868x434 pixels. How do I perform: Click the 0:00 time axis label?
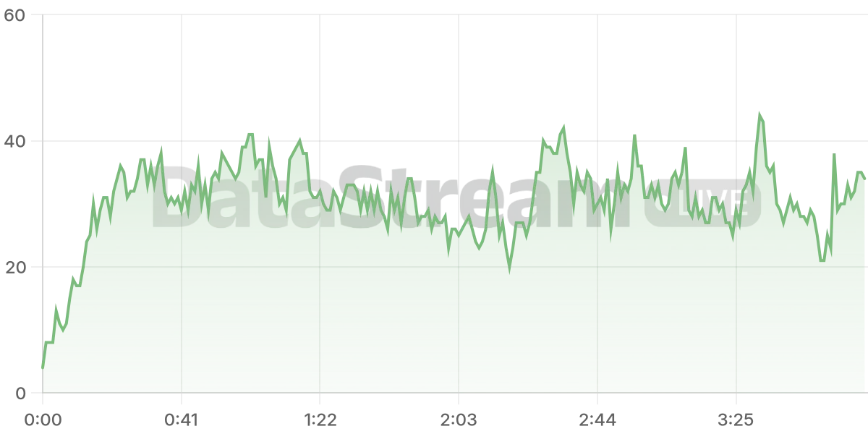coord(43,420)
